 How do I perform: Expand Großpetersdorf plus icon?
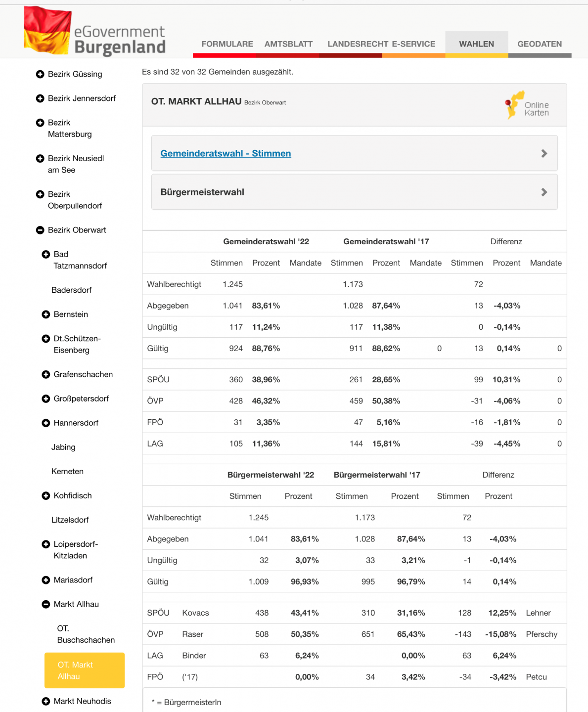point(46,399)
